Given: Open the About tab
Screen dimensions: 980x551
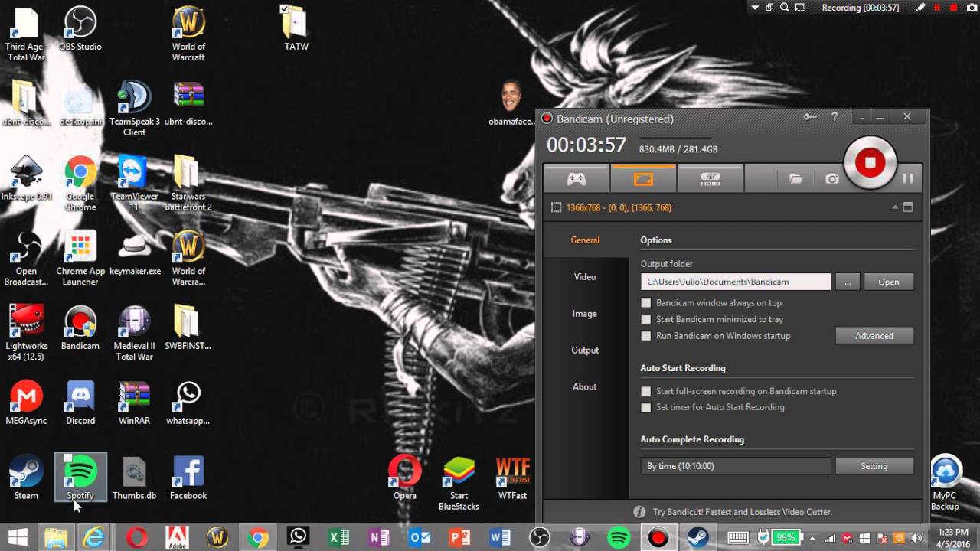Looking at the screenshot, I should 585,387.
